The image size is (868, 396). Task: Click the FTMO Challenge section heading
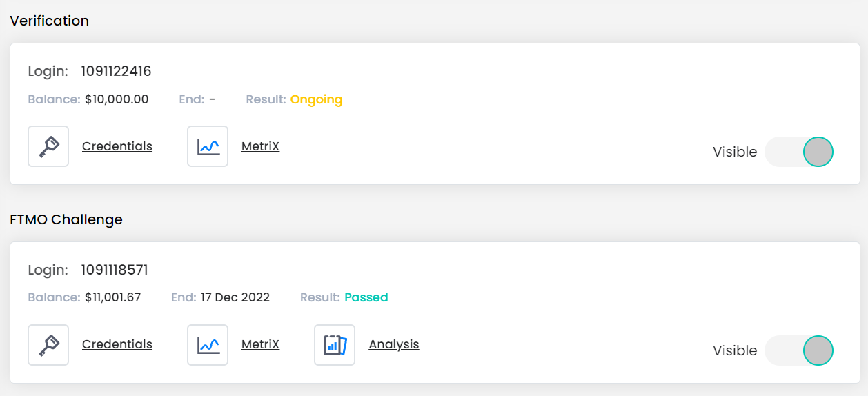[66, 219]
